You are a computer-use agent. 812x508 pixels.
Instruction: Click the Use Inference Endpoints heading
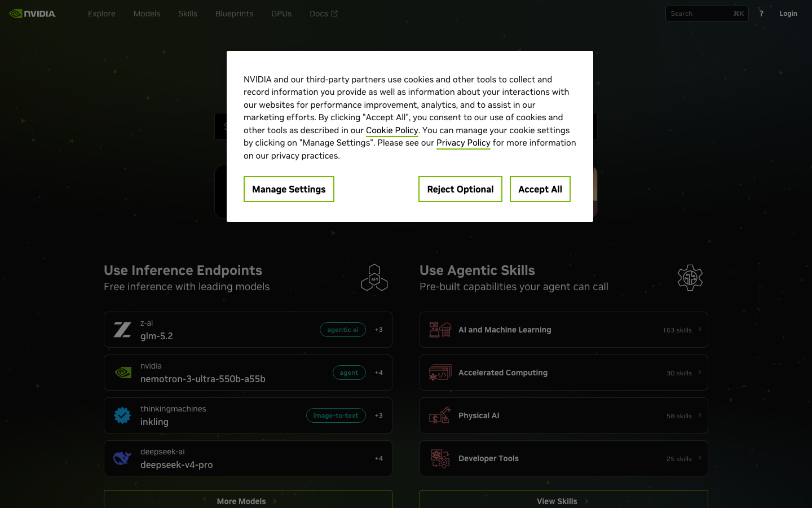coord(183,270)
